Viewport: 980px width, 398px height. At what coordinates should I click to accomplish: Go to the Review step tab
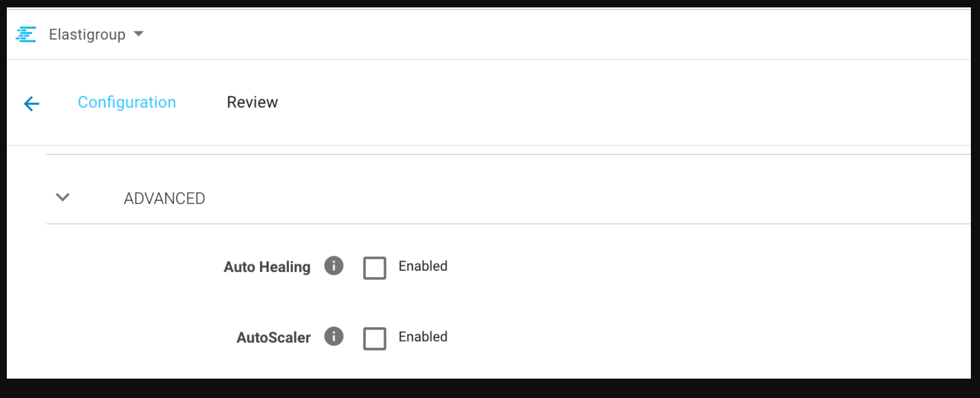click(x=252, y=102)
